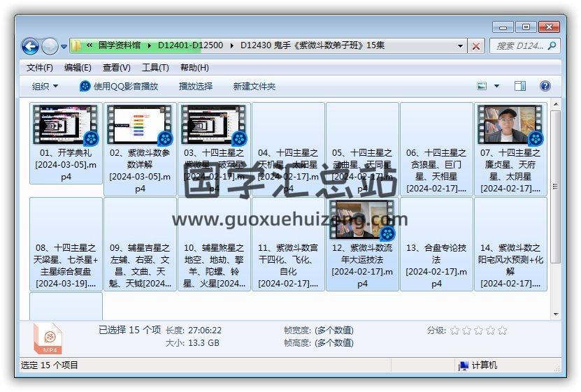
Task: Open the 查看(V) menu
Action: click(x=116, y=68)
